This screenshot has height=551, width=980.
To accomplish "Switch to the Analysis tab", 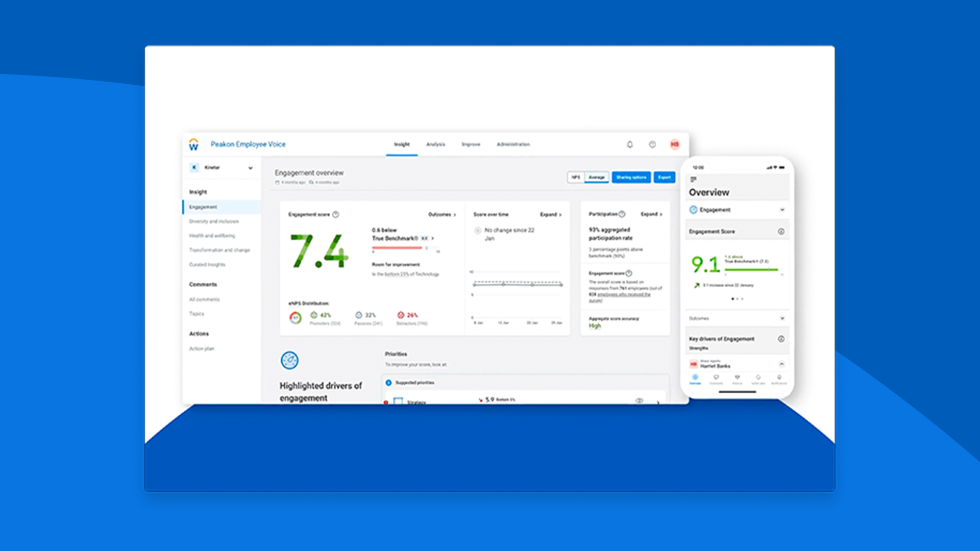I will click(x=436, y=144).
